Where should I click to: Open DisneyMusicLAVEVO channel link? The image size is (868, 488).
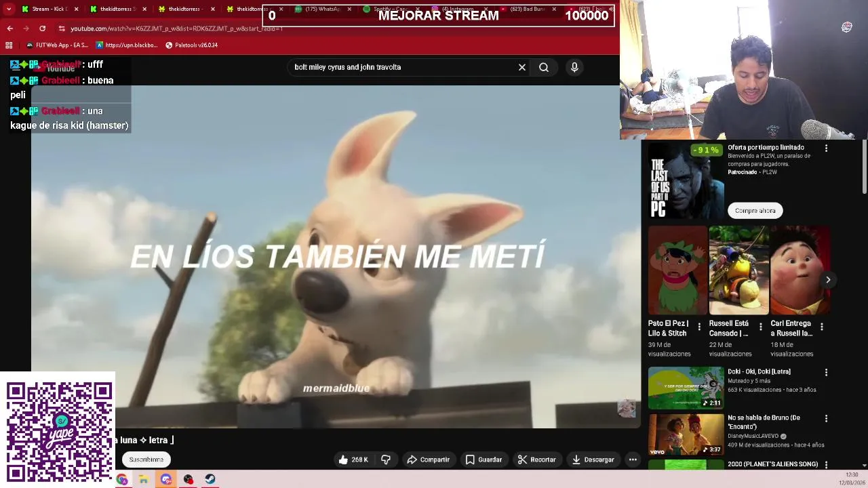pos(753,436)
